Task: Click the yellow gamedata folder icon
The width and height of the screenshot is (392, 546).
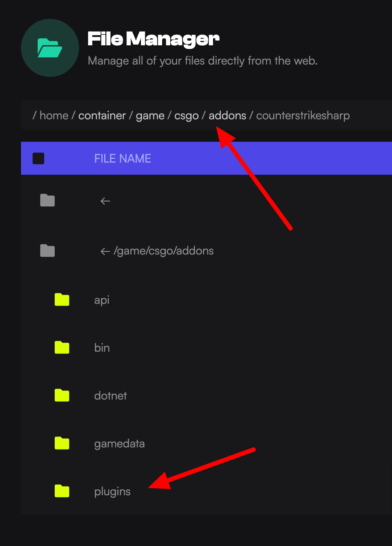Action: point(62,443)
